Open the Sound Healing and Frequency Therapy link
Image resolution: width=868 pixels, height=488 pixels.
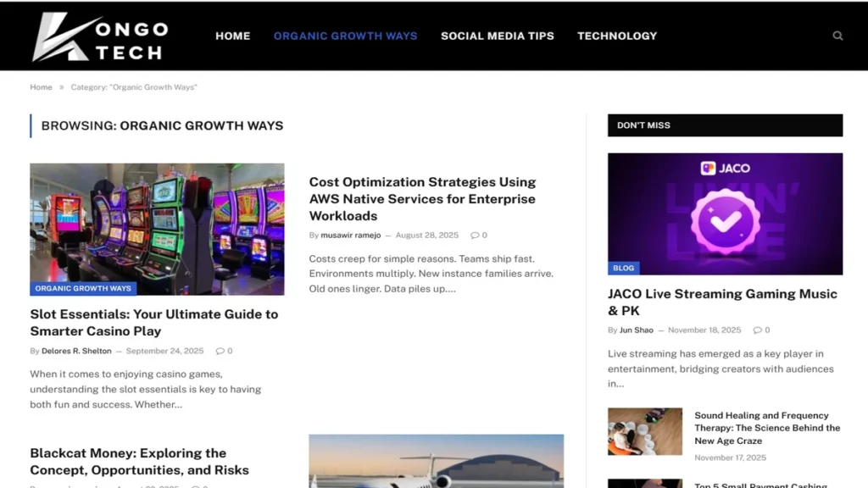[765, 428]
